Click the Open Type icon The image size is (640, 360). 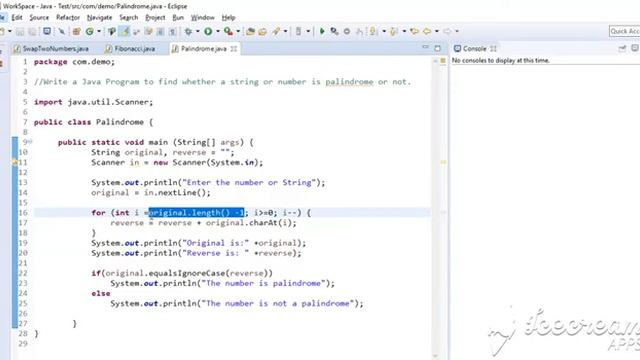111,31
